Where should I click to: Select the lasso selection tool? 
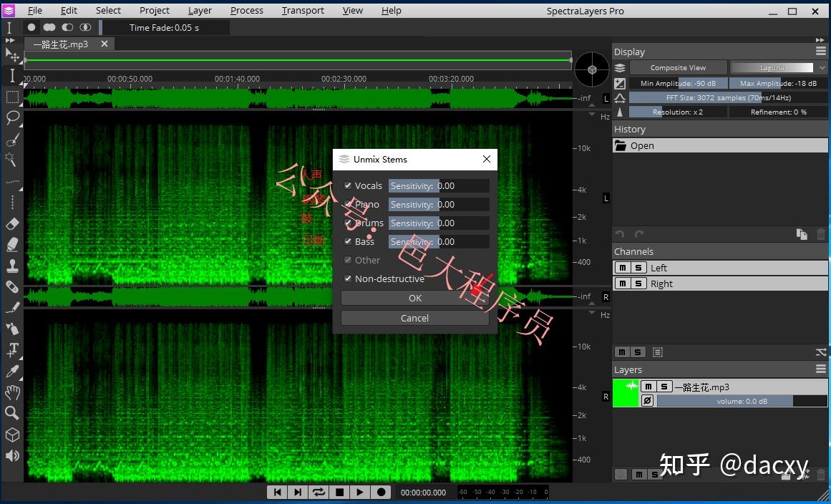(11, 117)
